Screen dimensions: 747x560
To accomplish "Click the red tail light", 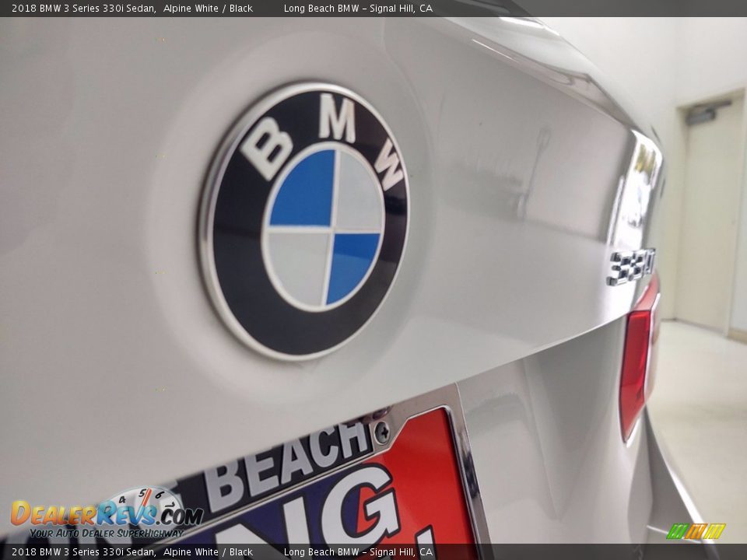I will click(638, 361).
